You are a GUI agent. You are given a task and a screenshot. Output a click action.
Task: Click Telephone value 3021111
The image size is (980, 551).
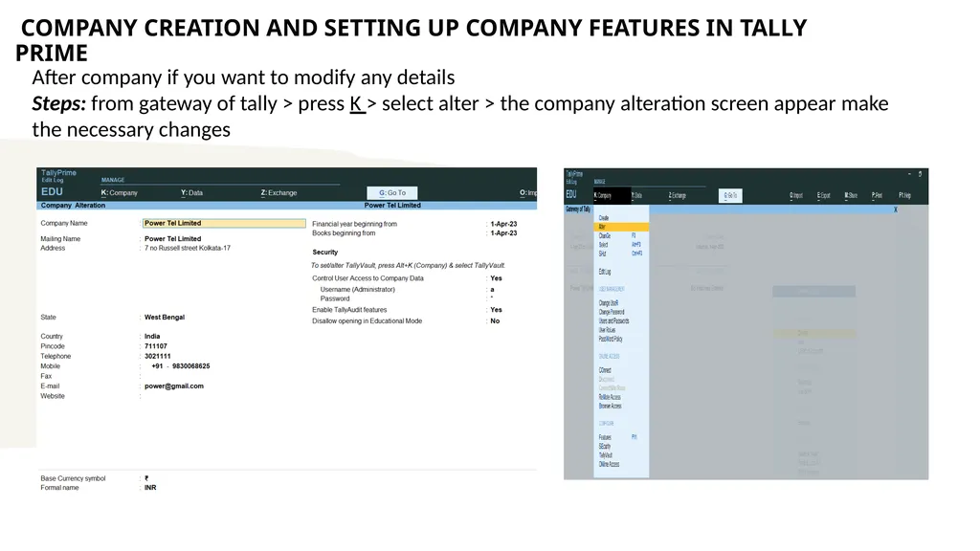coord(158,356)
